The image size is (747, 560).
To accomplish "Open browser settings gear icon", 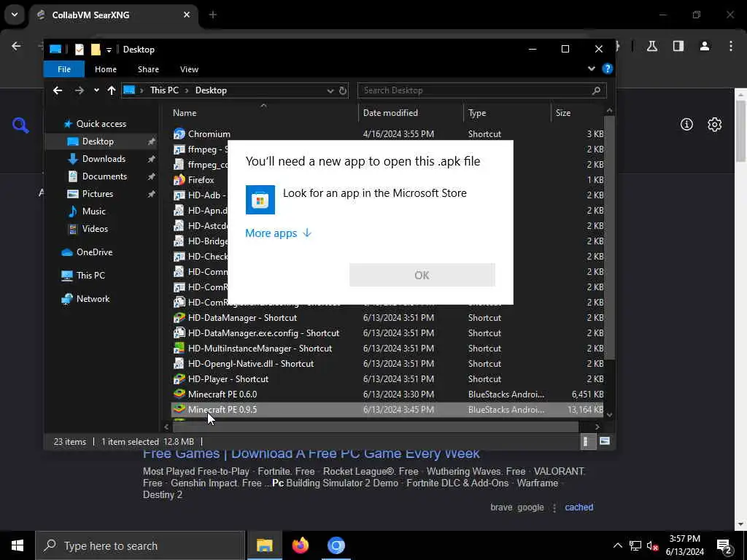I will (x=715, y=124).
